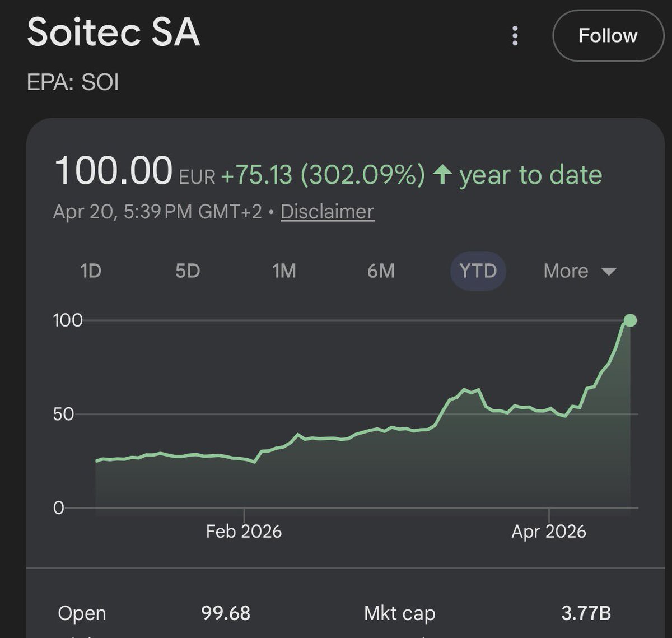Open the Disclaimer link
The image size is (672, 638).
(327, 212)
